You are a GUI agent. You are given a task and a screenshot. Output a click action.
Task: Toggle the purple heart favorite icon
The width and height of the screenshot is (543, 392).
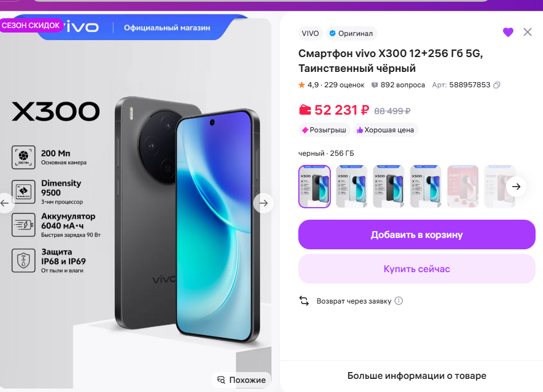(x=508, y=32)
